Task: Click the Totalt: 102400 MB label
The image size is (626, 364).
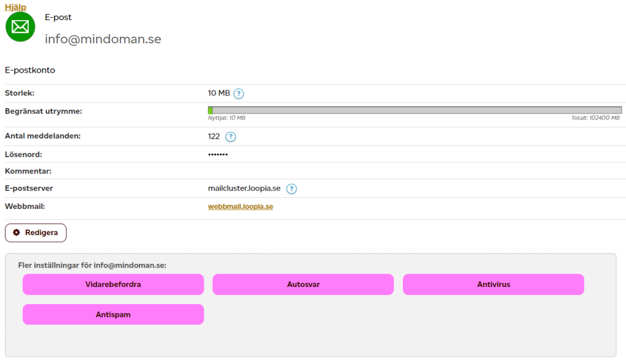Action: click(x=596, y=118)
